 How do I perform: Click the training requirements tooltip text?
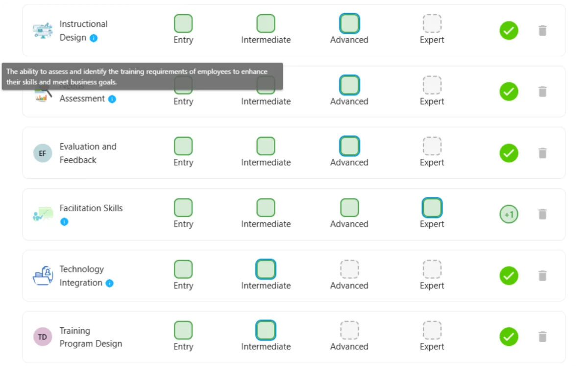coord(137,76)
